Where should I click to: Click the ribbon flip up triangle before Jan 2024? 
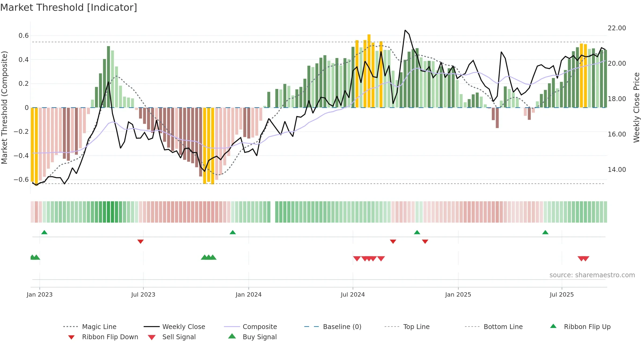(233, 232)
